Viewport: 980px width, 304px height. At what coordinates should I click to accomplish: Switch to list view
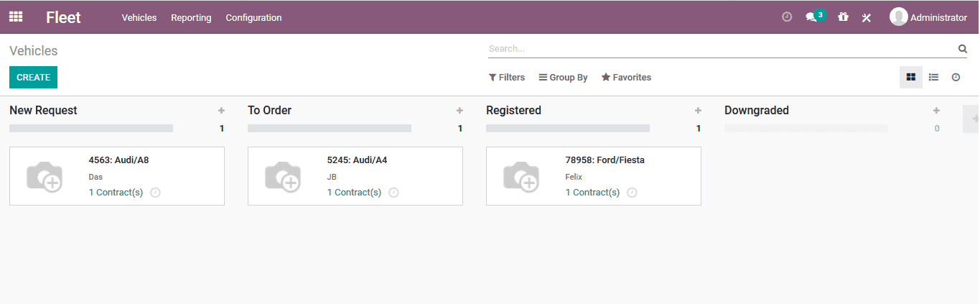pos(933,77)
